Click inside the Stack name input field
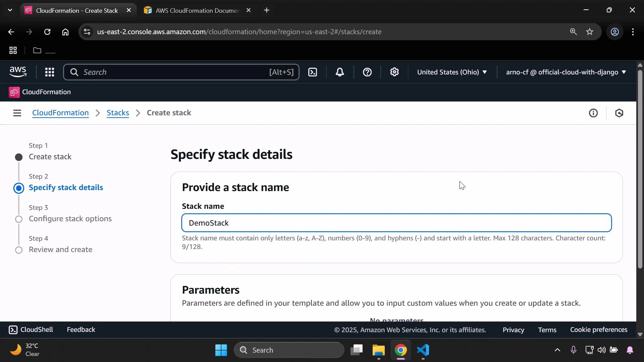 (x=396, y=223)
